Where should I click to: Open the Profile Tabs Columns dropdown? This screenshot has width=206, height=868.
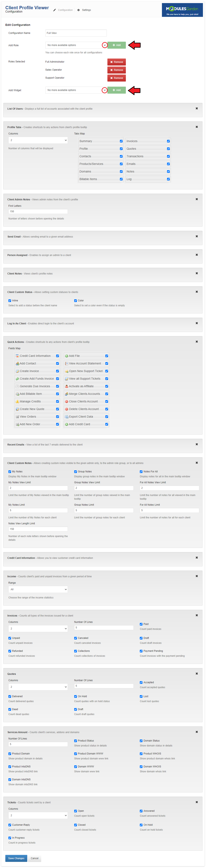38,140
